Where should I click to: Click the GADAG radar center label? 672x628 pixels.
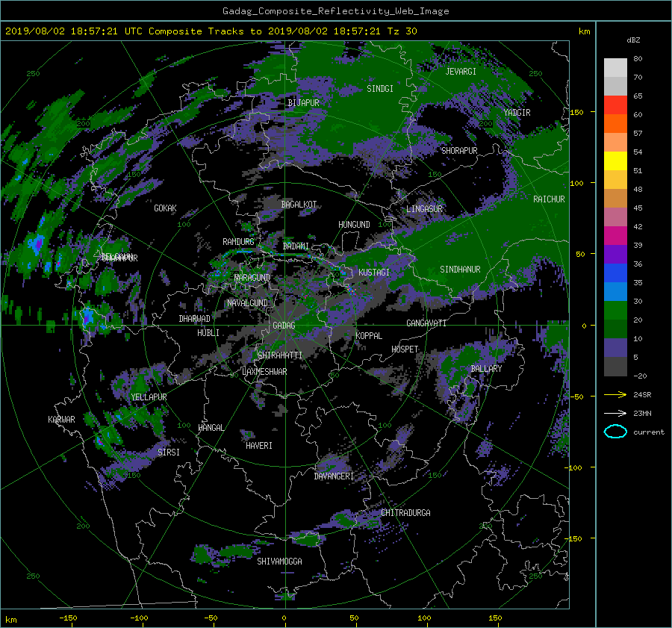[284, 326]
